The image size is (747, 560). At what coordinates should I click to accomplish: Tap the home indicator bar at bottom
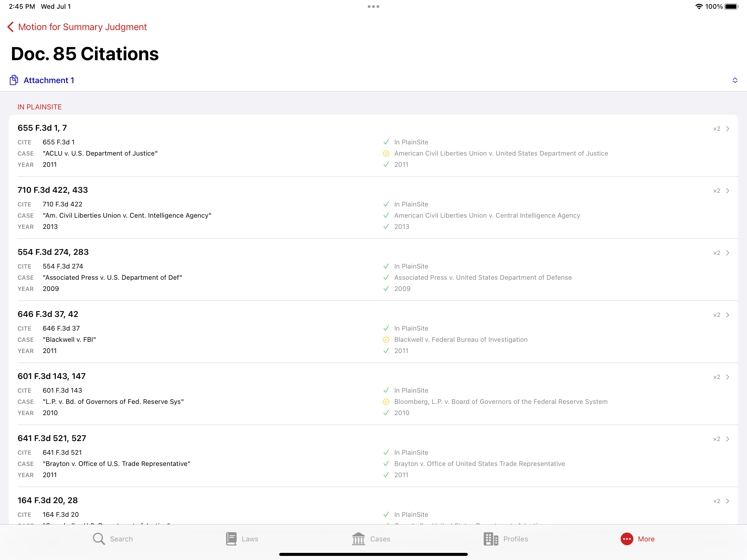[x=373, y=554]
